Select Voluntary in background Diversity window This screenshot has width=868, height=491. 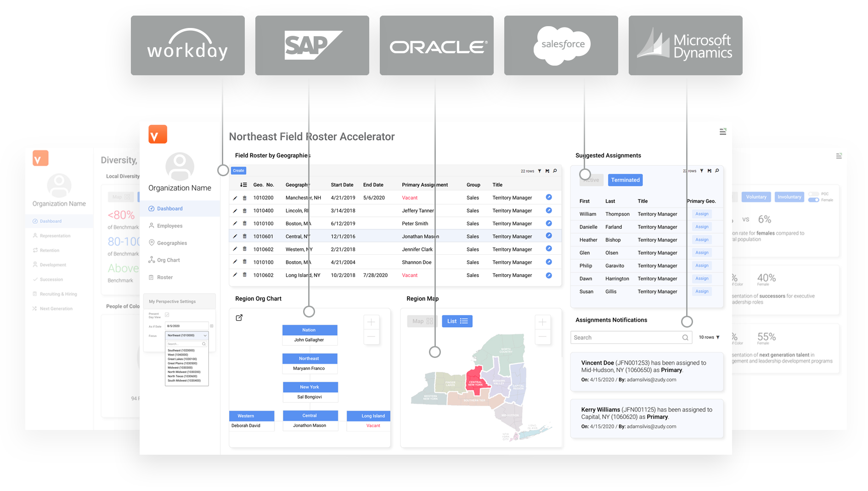click(x=756, y=197)
